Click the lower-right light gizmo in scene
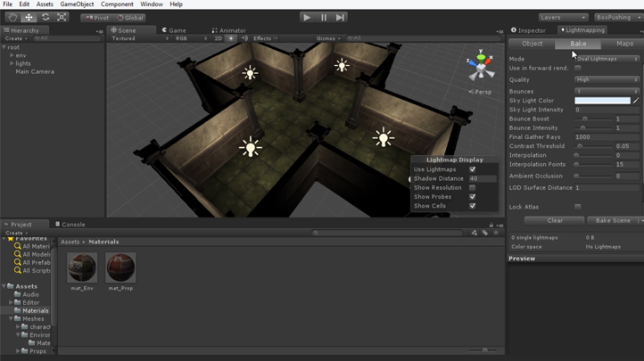Screen dimensions: 644x361 (384, 137)
